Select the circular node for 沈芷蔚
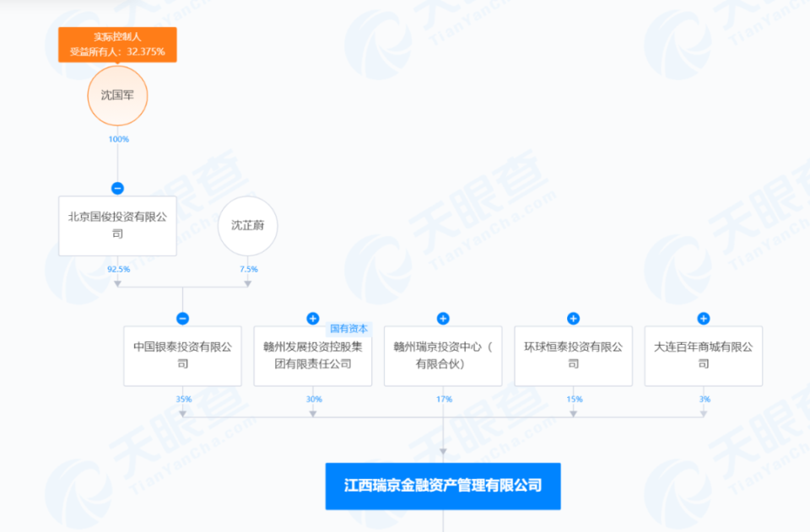 coord(246,226)
